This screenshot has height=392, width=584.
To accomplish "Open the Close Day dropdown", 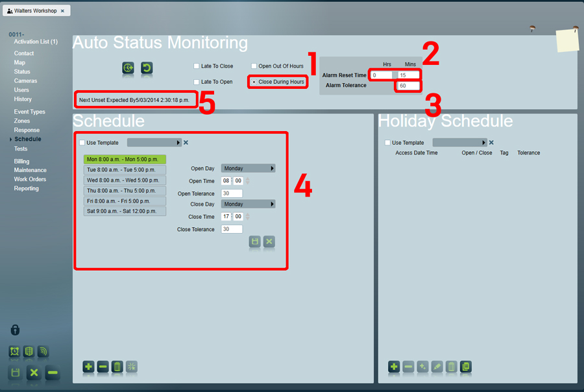I will coord(248,204).
